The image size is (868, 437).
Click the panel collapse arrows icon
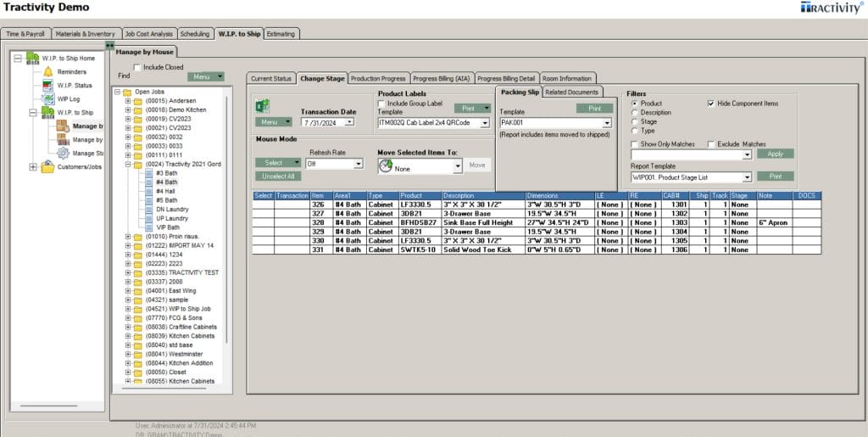pyautogui.click(x=109, y=45)
